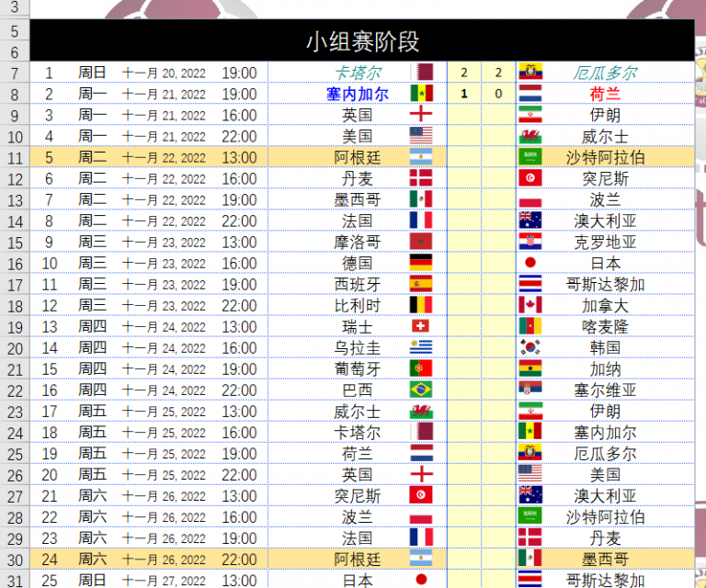
Task: Select the Ghana flag beside 加纳
Action: (530, 368)
